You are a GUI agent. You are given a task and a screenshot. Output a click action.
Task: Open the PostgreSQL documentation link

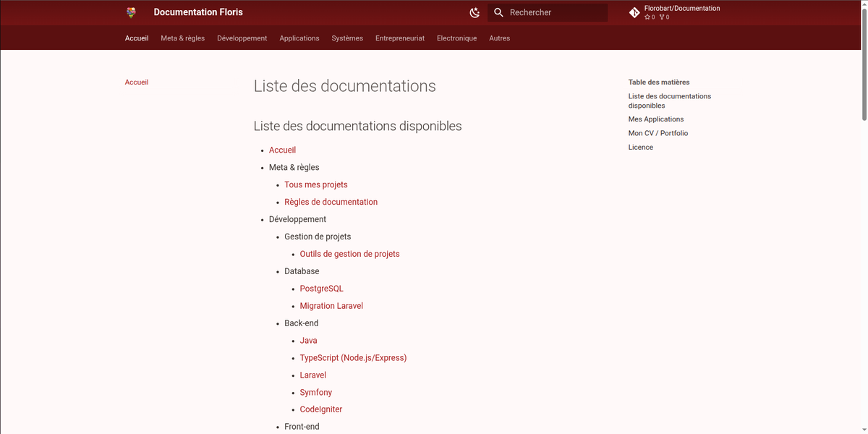pos(321,288)
